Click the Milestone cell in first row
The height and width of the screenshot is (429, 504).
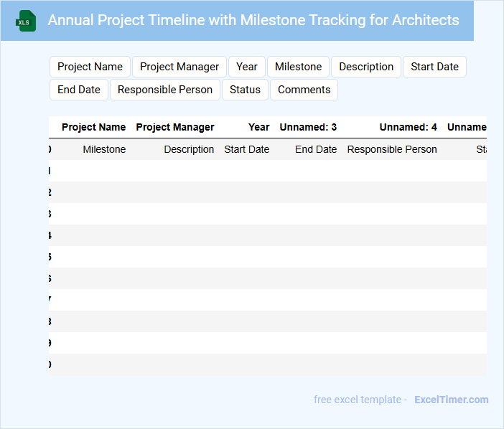tap(104, 149)
